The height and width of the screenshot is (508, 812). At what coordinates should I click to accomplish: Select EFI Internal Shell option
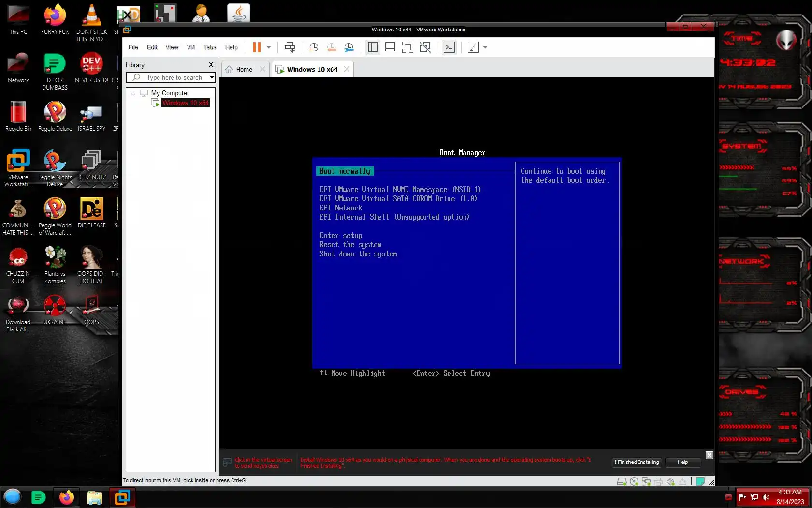click(x=394, y=217)
